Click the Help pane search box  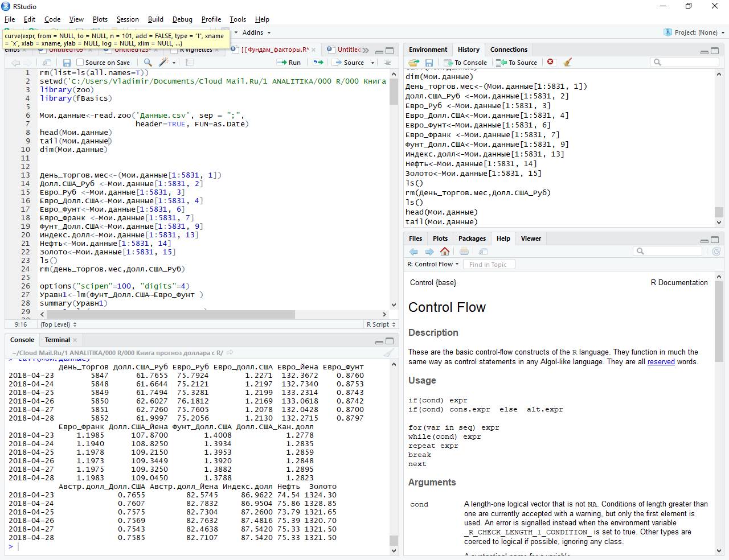tap(667, 251)
